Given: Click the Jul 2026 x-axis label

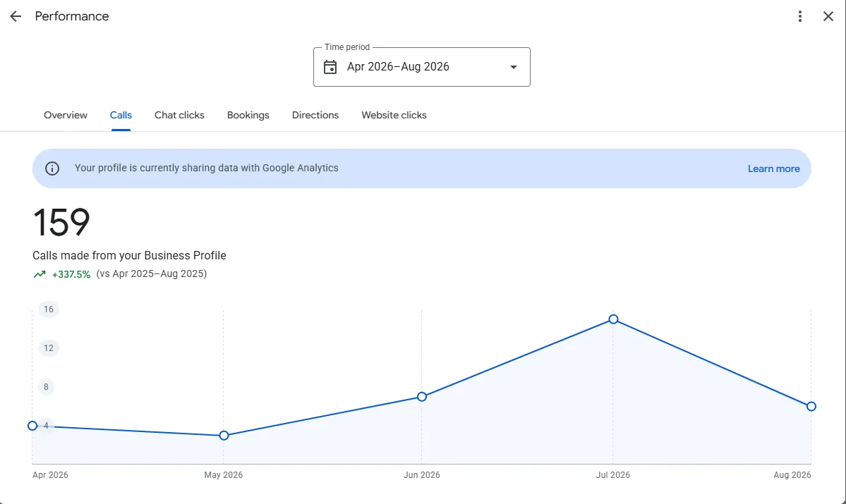Looking at the screenshot, I should pyautogui.click(x=613, y=475).
